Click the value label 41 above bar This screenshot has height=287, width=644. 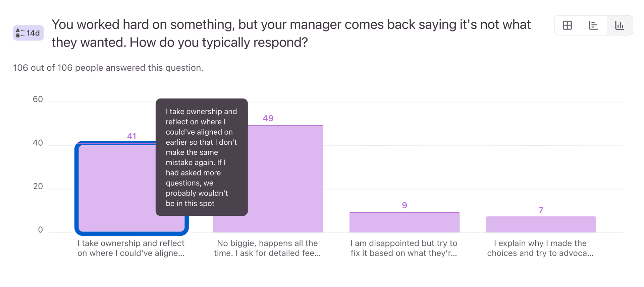(131, 136)
